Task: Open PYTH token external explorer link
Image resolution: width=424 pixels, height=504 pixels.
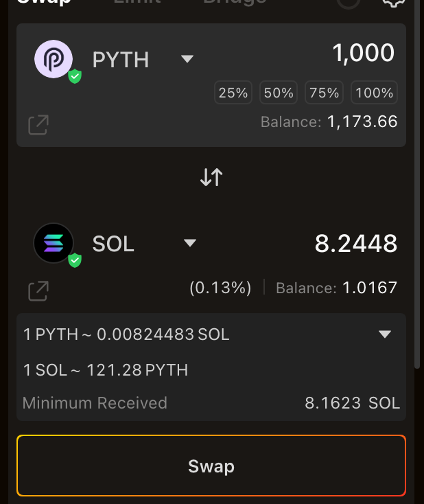Action: point(38,125)
